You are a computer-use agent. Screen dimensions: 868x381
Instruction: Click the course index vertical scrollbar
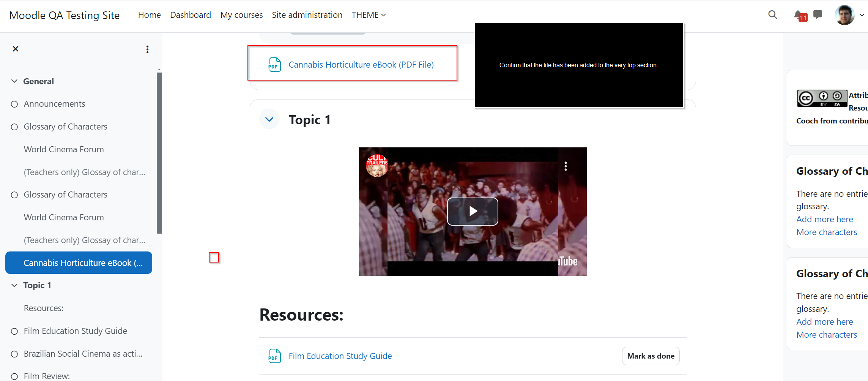click(159, 153)
